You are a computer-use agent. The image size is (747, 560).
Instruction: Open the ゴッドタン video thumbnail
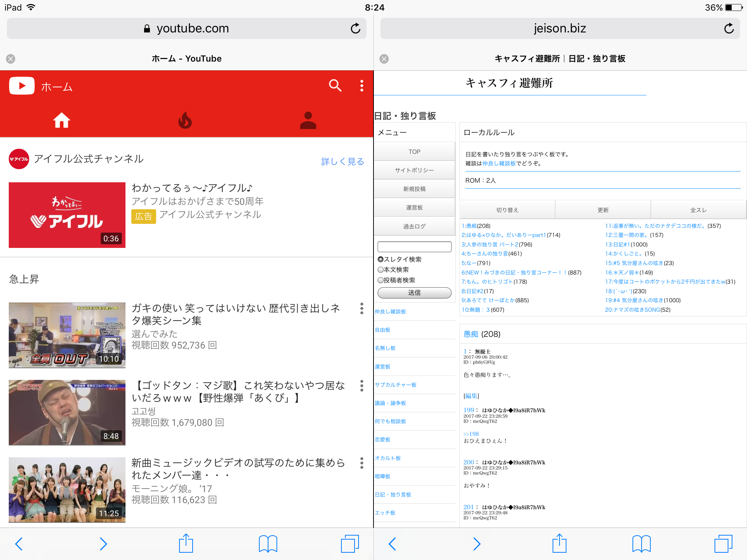67,413
